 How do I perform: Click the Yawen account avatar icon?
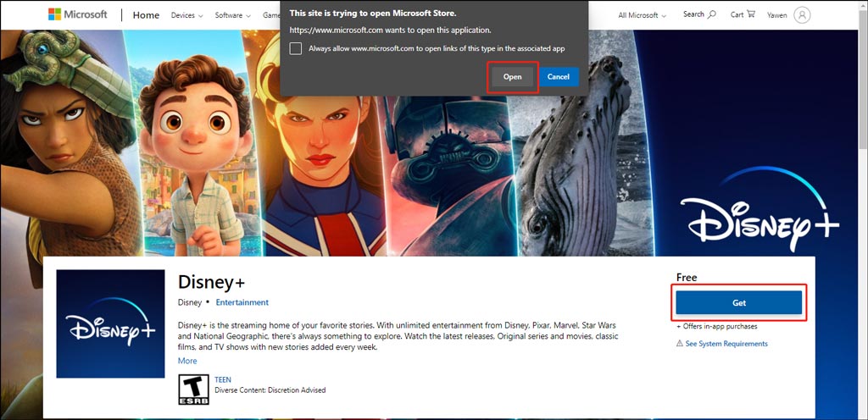click(802, 14)
